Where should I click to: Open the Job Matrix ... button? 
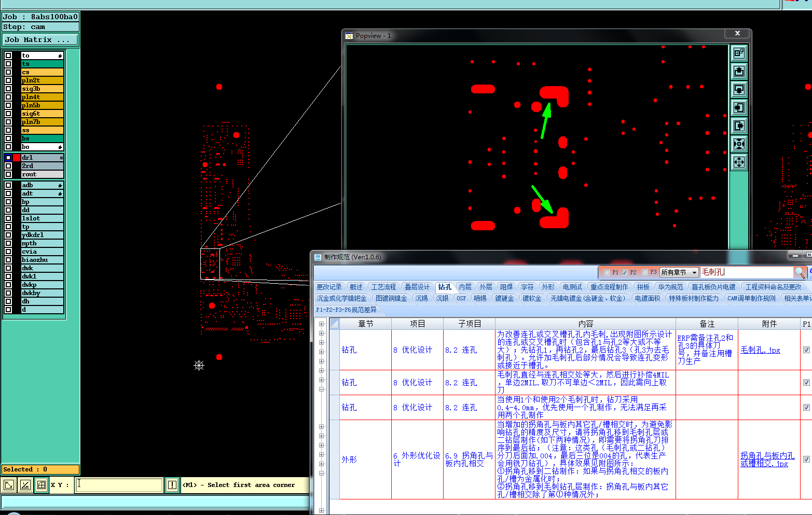click(x=40, y=40)
